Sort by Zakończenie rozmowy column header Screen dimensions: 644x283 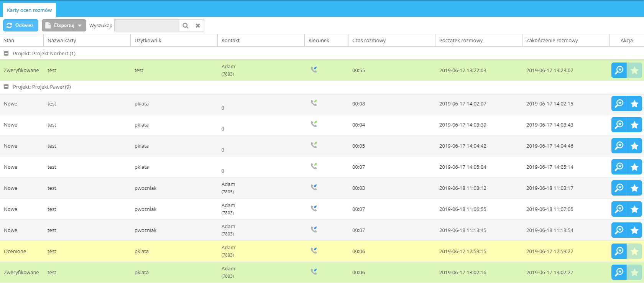[566, 40]
